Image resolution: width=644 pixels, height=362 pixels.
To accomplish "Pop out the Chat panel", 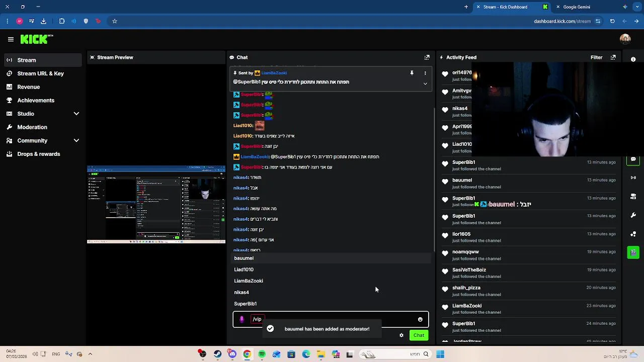I will click(427, 57).
